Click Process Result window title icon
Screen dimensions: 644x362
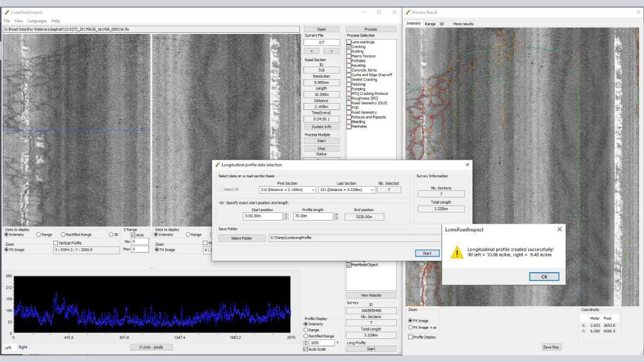pos(409,12)
